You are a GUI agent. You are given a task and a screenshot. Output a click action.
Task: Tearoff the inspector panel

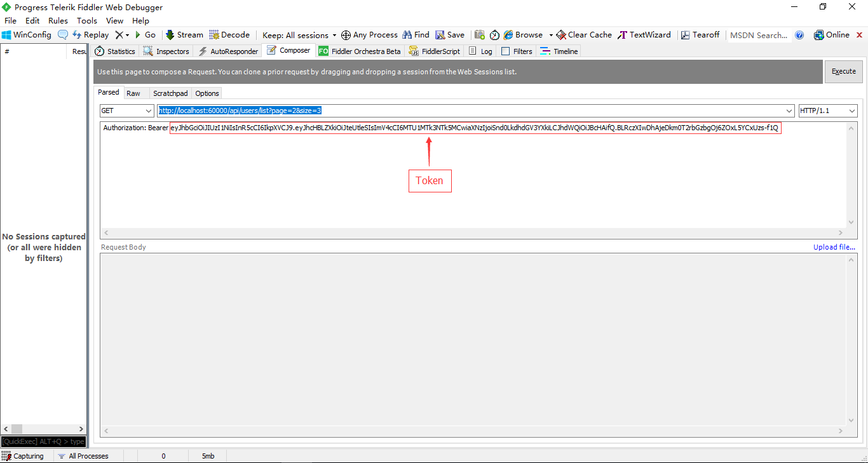click(700, 35)
